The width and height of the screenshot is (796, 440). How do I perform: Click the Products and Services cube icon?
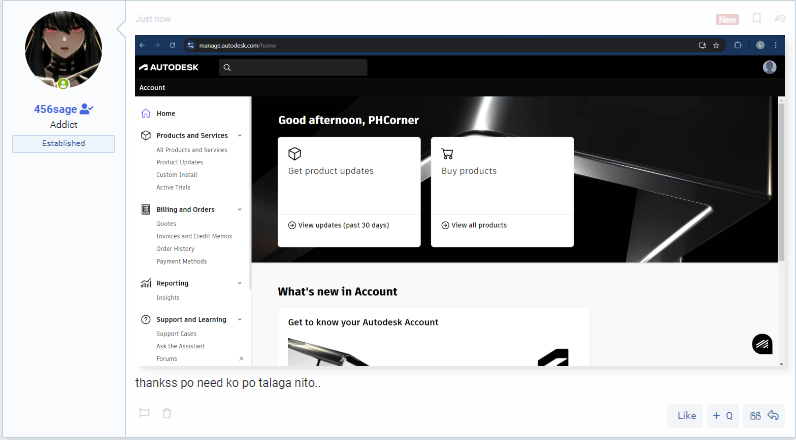pyautogui.click(x=146, y=136)
